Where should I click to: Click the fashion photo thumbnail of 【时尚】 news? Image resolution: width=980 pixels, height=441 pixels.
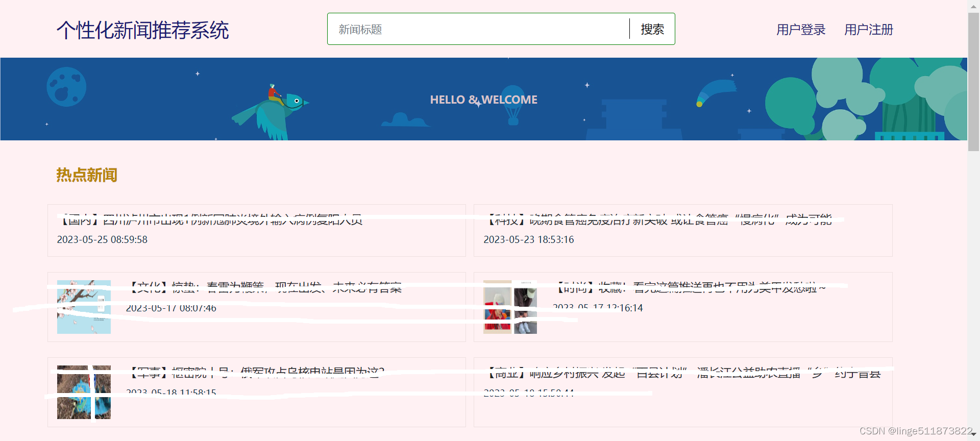pos(510,307)
